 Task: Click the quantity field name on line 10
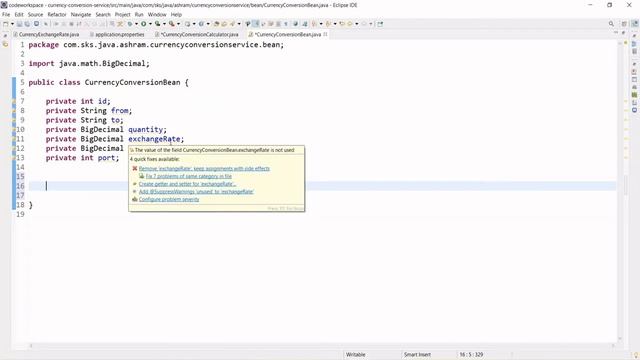tap(145, 129)
